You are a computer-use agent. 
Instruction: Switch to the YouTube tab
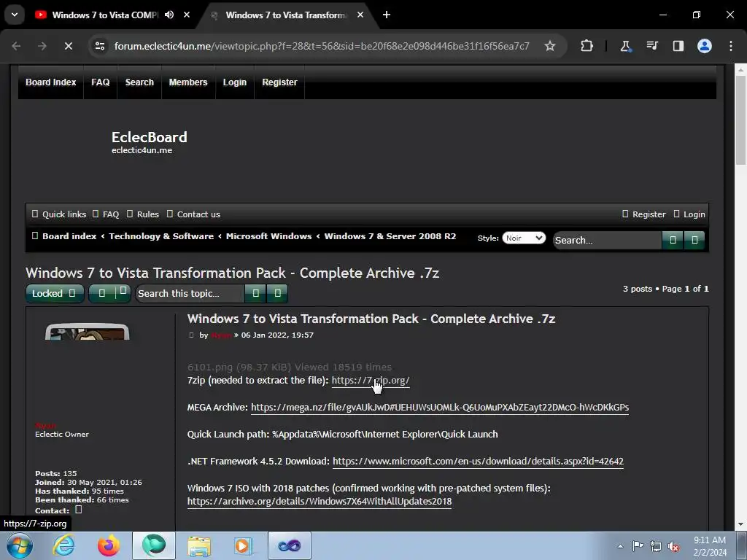coord(104,15)
